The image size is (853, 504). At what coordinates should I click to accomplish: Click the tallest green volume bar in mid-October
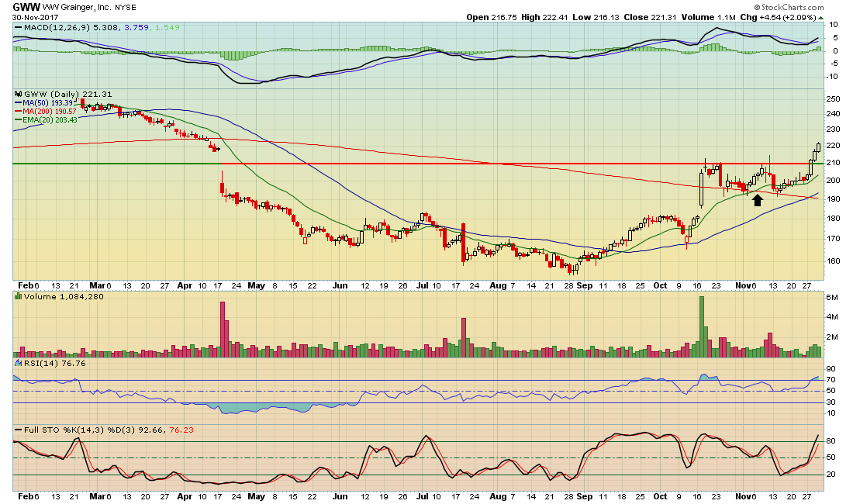point(701,326)
